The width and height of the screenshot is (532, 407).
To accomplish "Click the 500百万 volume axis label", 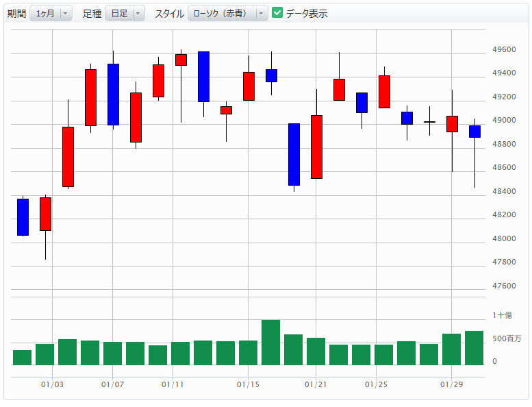I will [507, 339].
